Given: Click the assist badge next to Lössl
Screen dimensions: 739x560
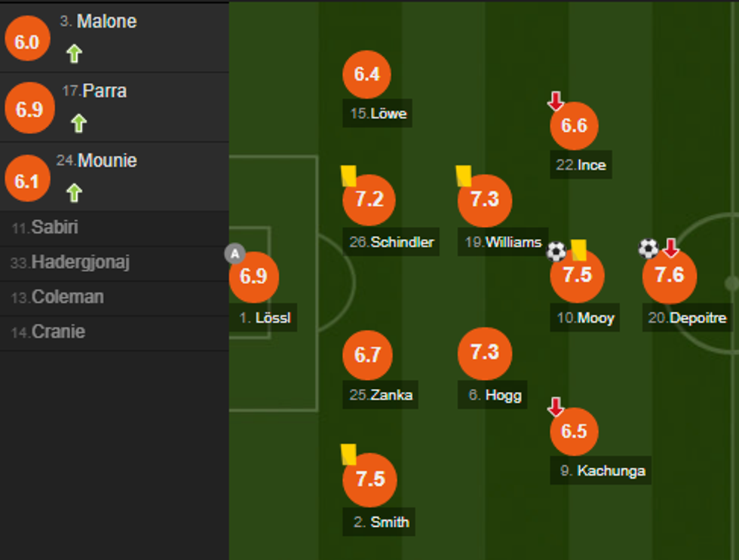Looking at the screenshot, I should click(x=235, y=254).
